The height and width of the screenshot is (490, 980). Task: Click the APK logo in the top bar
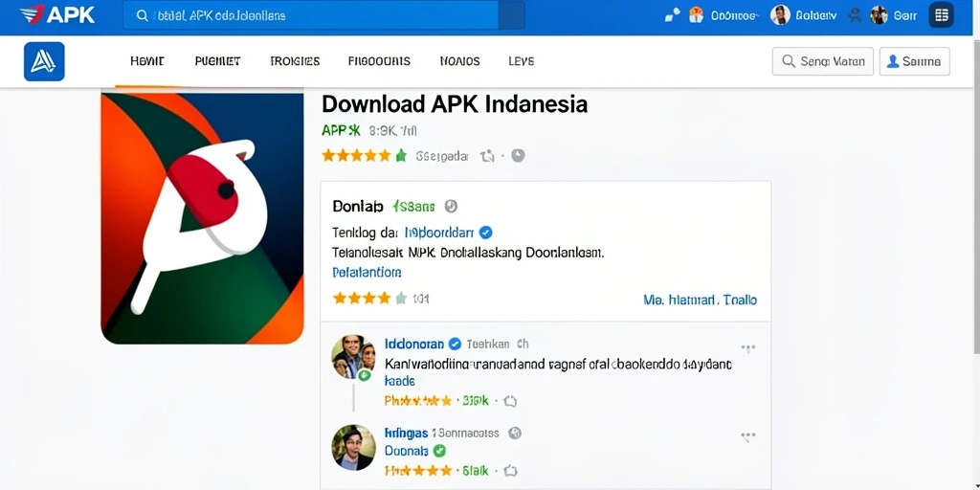pyautogui.click(x=57, y=14)
